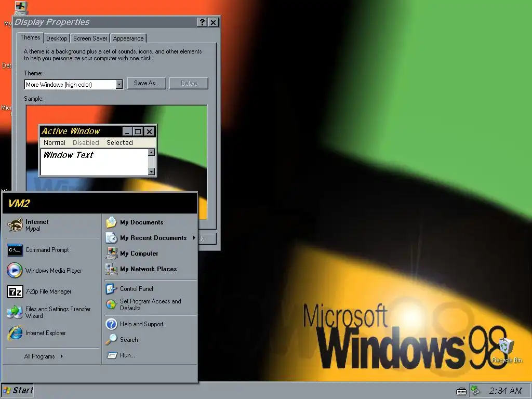The image size is (532, 399).
Task: Open Help and Support question-mark icon
Action: pos(111,324)
